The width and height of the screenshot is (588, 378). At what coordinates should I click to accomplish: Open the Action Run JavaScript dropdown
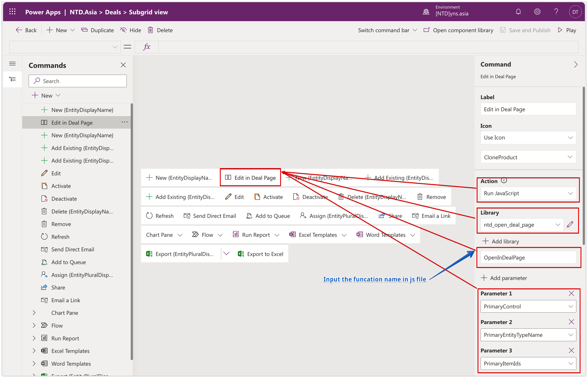coord(528,193)
